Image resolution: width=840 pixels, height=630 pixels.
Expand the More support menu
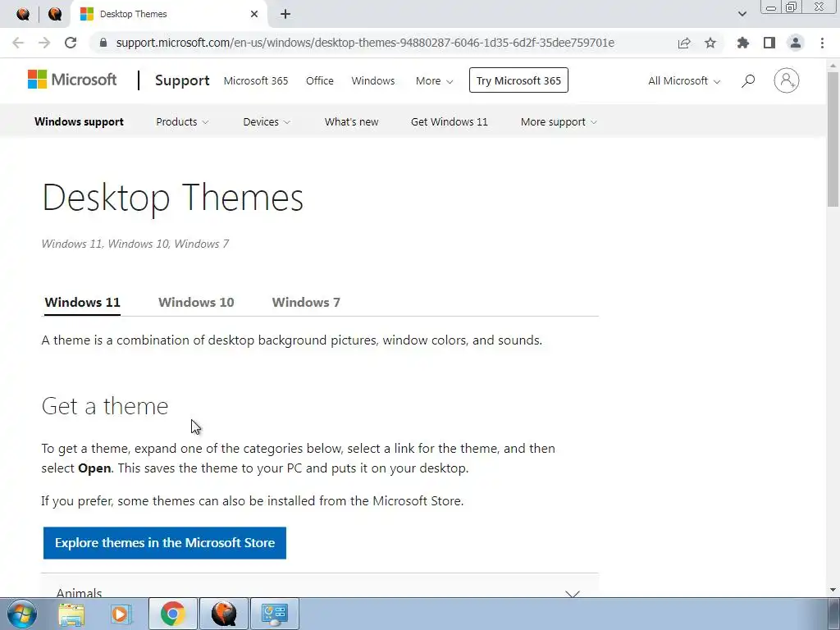tap(559, 122)
